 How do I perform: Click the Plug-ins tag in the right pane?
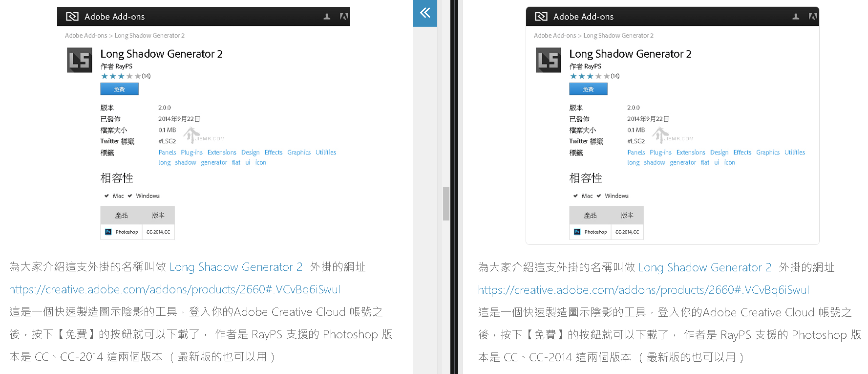[660, 153]
